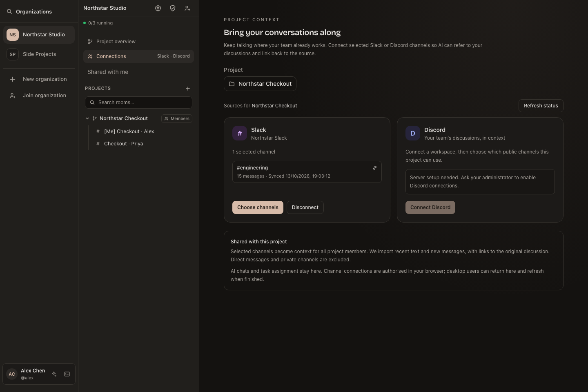This screenshot has width=588, height=392.
Task: Click Refresh status button
Action: point(541,106)
